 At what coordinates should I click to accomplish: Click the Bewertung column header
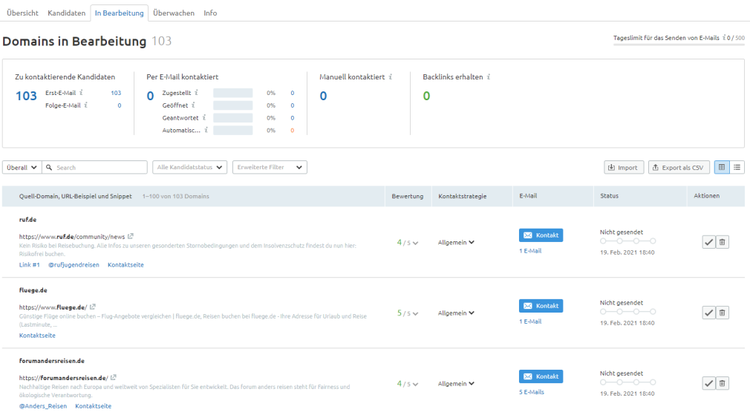pos(408,196)
